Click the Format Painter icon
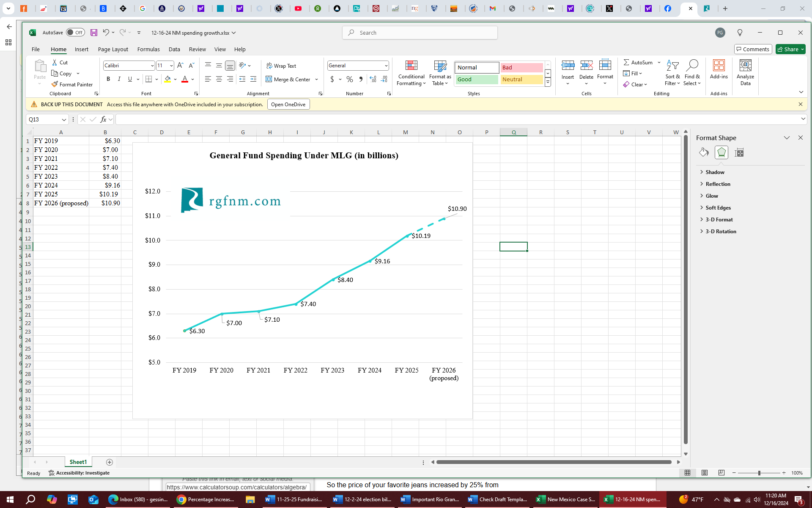This screenshot has width=812, height=508. click(x=55, y=84)
